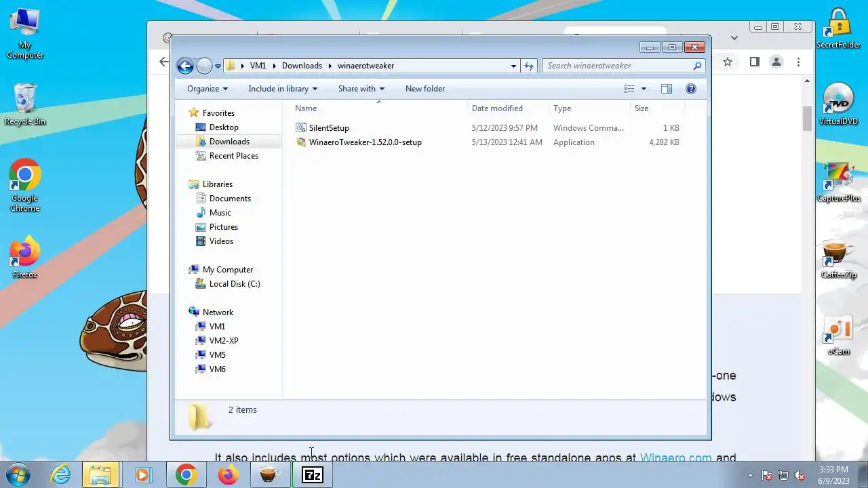
Task: Select Recent Places in Favorites
Action: tap(234, 156)
